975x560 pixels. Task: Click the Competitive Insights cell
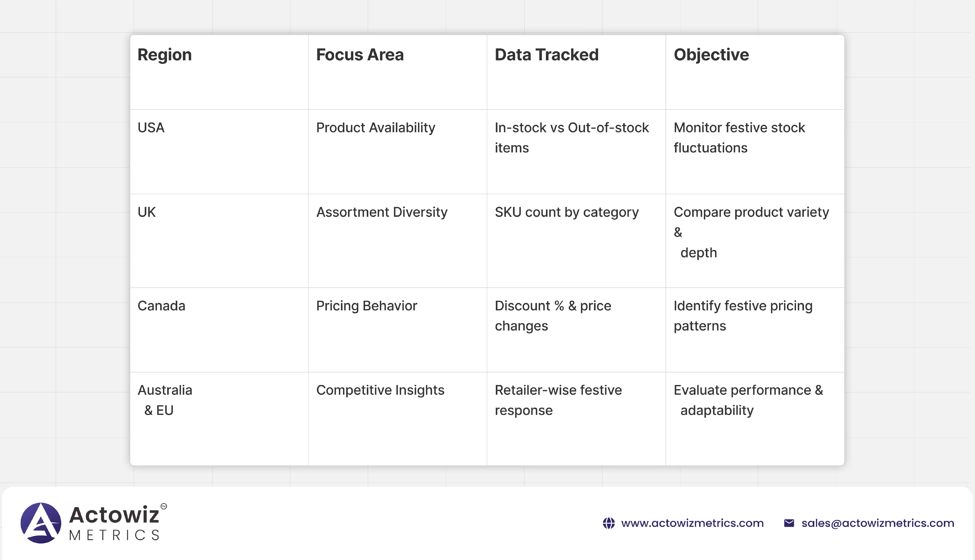point(380,390)
